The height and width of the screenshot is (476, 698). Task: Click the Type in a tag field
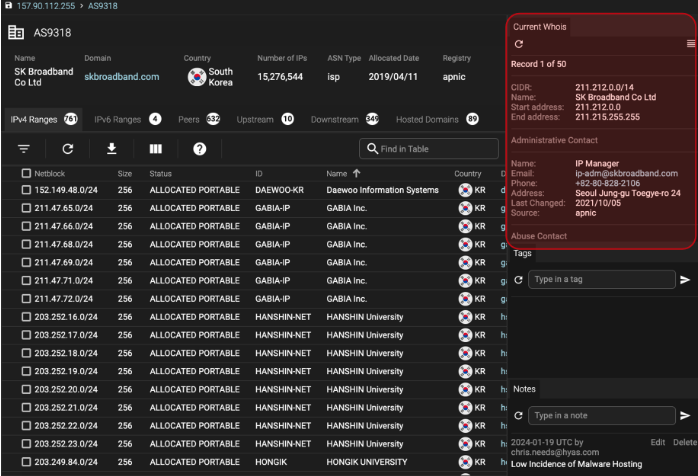click(x=601, y=281)
